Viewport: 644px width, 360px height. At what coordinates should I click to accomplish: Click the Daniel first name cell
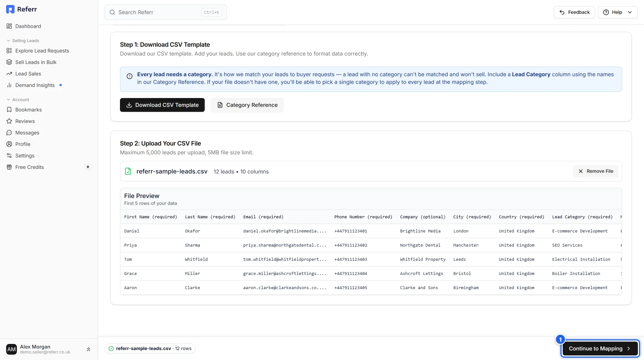[x=132, y=231]
